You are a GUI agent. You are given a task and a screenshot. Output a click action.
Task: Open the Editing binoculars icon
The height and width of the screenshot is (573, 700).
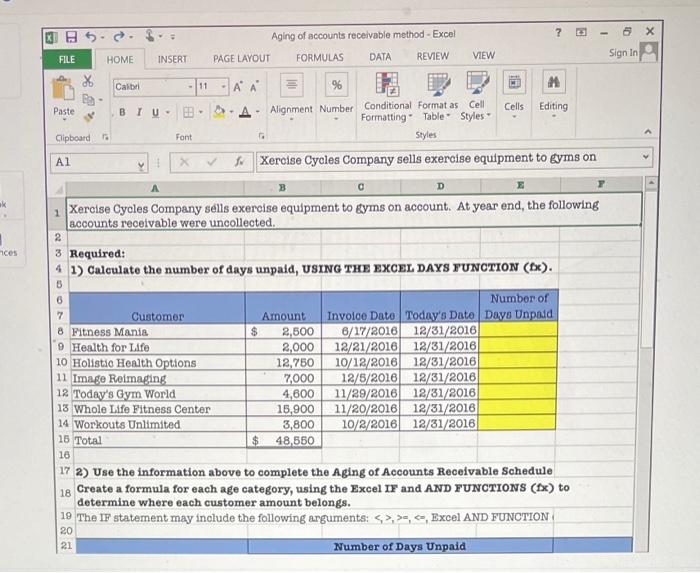click(554, 81)
